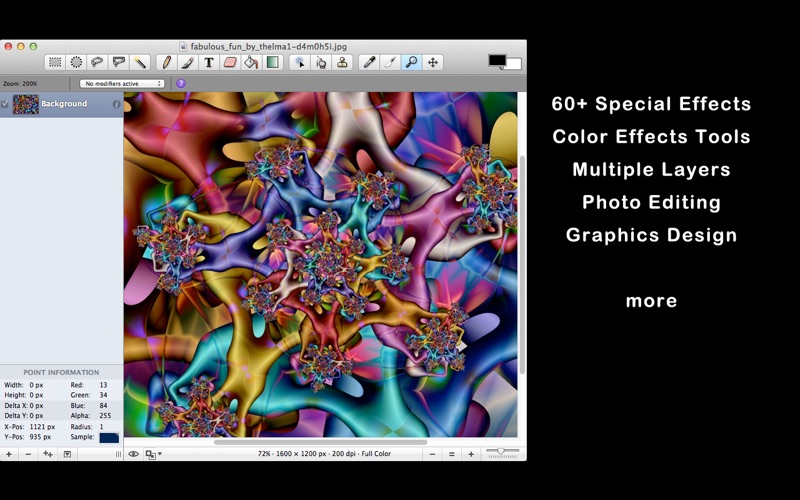Select the Paint Bucket fill tool
Screen dimensions: 800x500
(x=251, y=62)
